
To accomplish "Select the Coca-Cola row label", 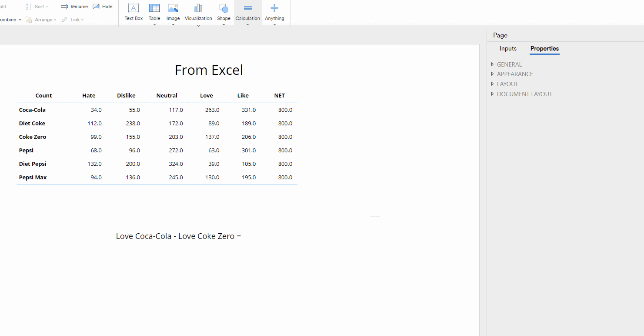I will click(32, 110).
